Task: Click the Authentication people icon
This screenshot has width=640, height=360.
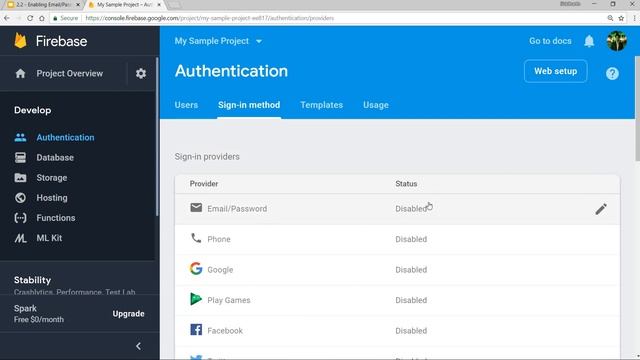Action: tap(20, 138)
